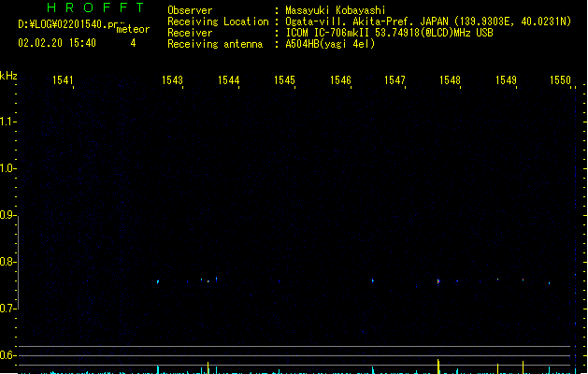Click the Observer label

[x=190, y=10]
